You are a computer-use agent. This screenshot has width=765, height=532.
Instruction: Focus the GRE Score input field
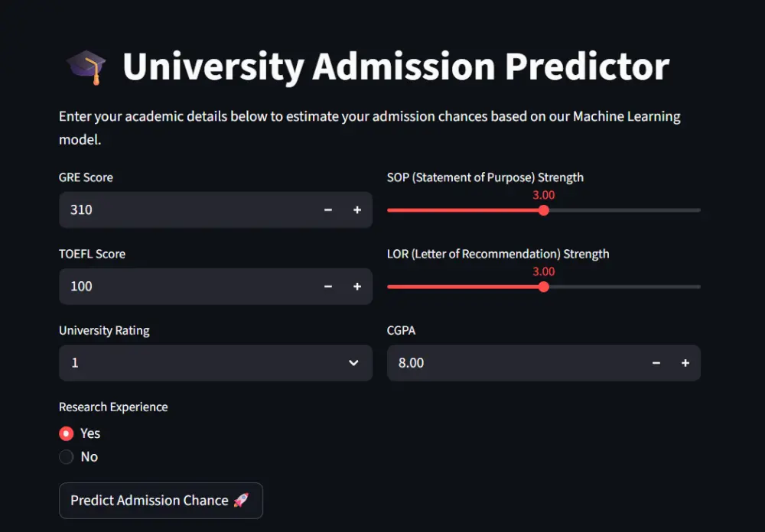[x=184, y=210]
